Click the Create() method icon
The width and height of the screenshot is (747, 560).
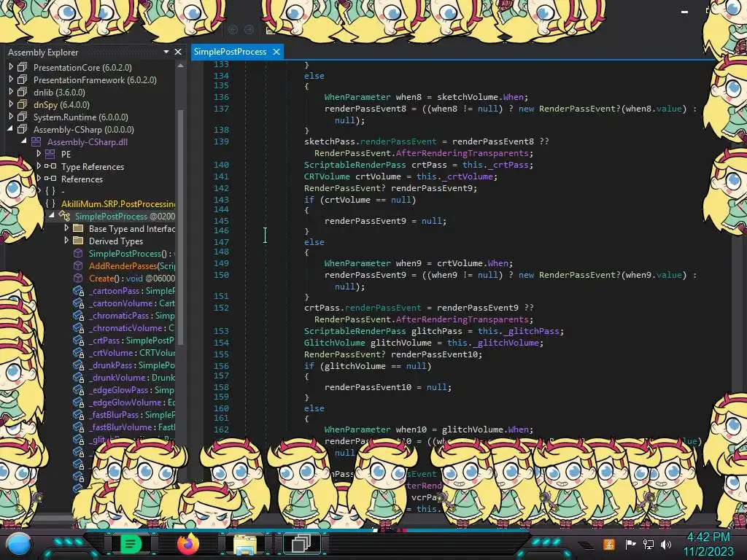coord(78,278)
